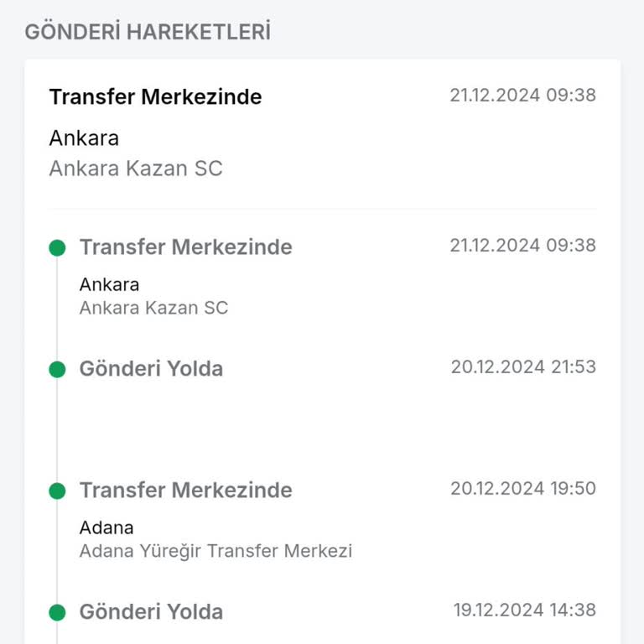644x644 pixels.
Task: Click the smaller Ankara Kazan SC timeline text
Action: tap(153, 308)
